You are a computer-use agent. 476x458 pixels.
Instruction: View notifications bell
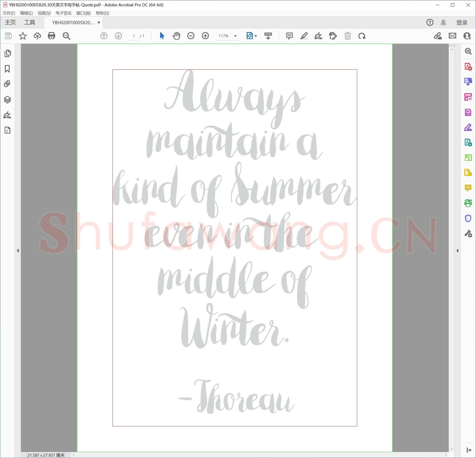(x=443, y=22)
